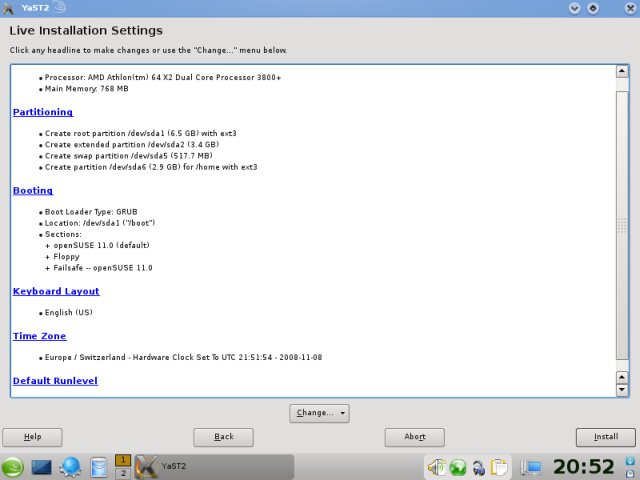Click the green updater tray icon
The width and height of the screenshot is (640, 480).
[x=458, y=467]
